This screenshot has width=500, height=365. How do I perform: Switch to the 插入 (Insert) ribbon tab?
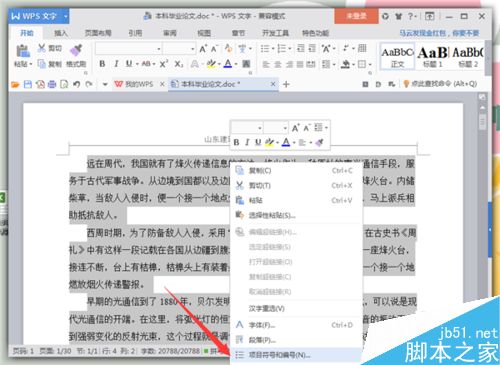point(61,33)
